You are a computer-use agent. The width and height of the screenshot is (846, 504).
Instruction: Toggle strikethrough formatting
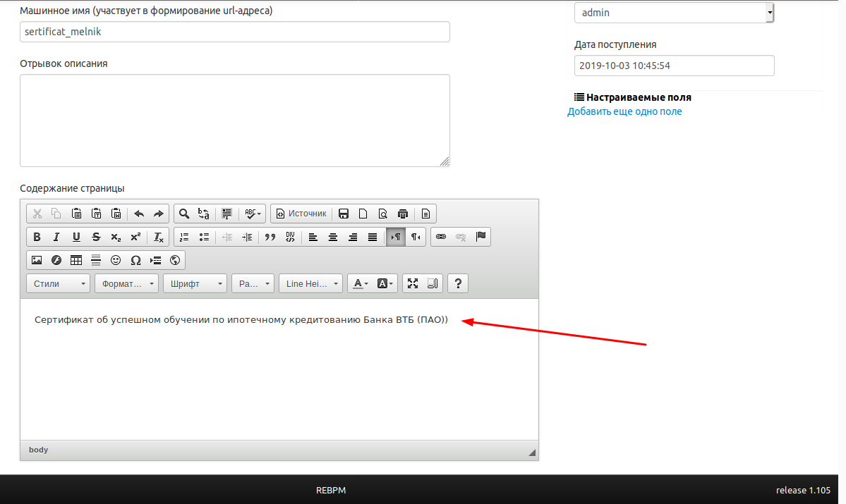pos(96,237)
